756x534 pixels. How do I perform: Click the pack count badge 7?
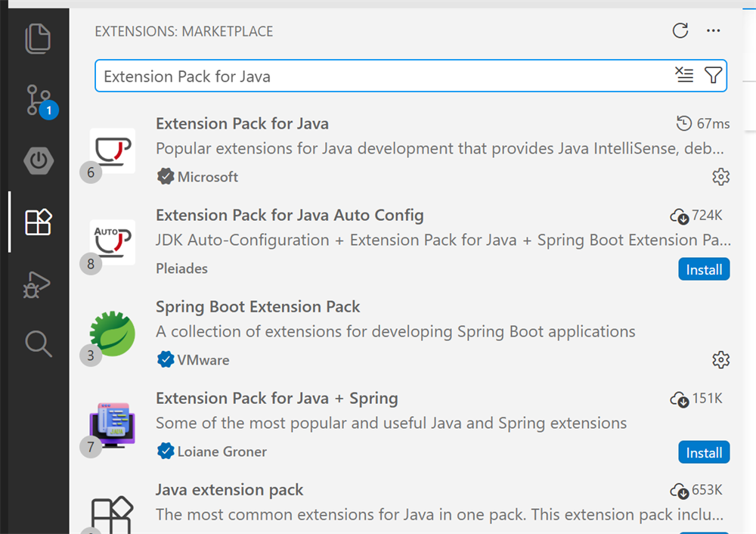tap(91, 447)
